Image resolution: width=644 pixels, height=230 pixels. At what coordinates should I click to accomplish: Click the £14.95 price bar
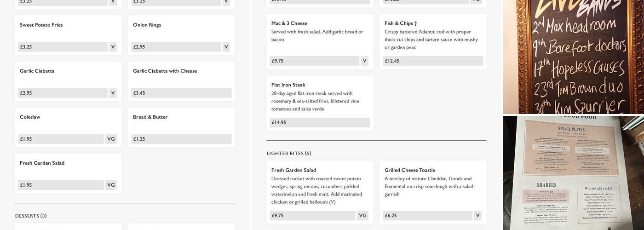click(x=319, y=122)
